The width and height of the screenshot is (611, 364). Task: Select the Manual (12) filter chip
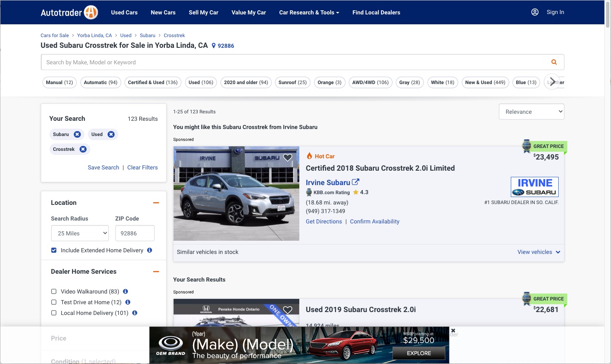[59, 82]
